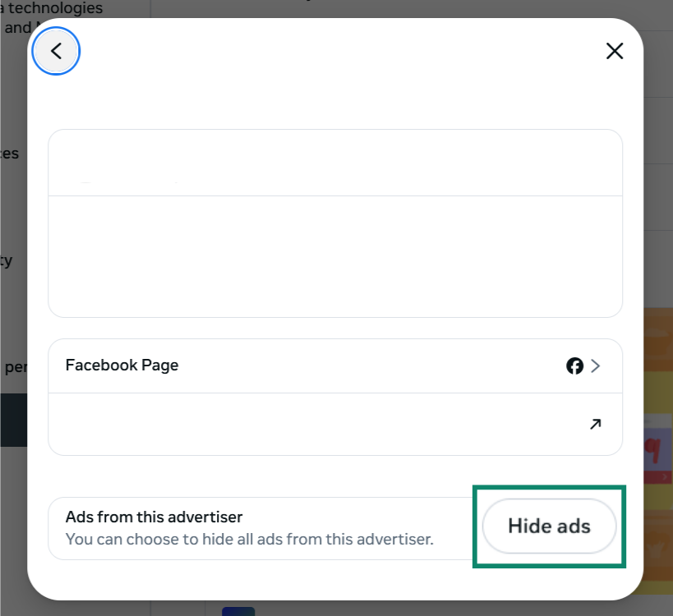Click the technologies link in the background
The image size is (673, 616).
pos(52,8)
